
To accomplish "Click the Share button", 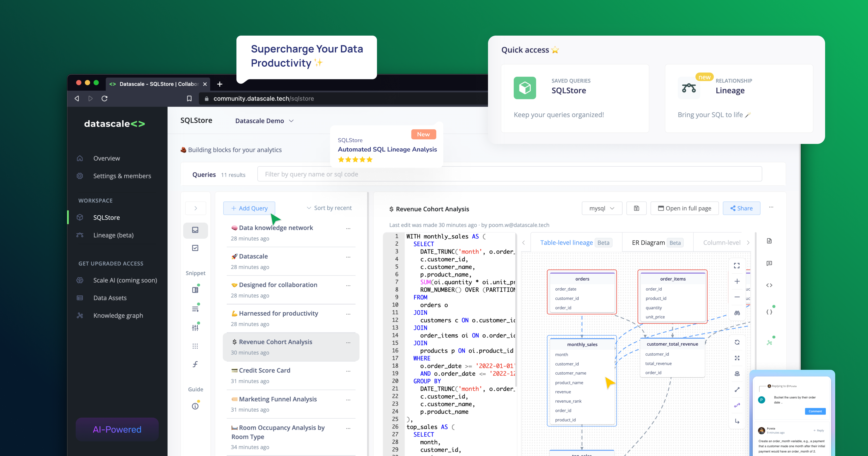I will pos(741,208).
